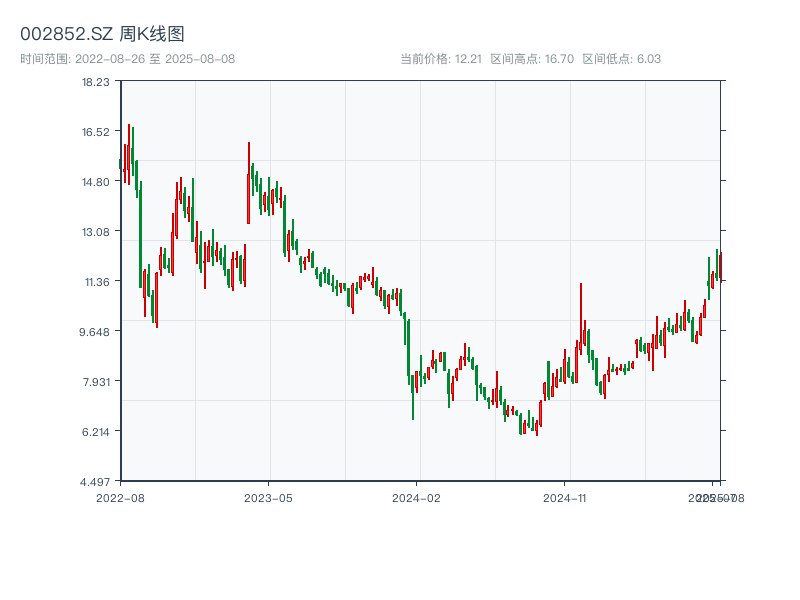Viewport: 800px width, 600px height.
Task: Click the 2022-08 x-axis date label
Action: [x=120, y=497]
